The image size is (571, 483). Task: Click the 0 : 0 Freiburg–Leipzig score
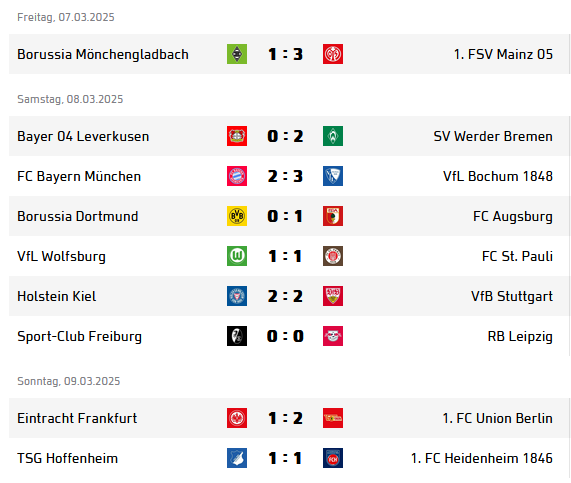click(285, 336)
